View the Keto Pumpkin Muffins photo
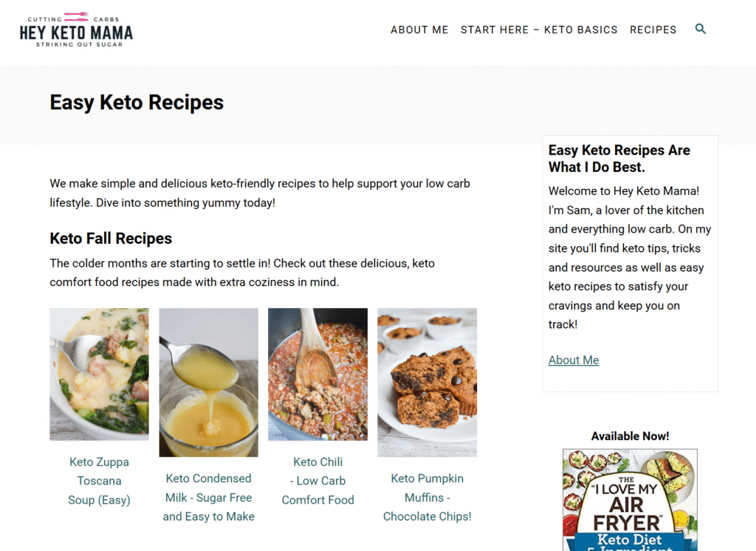This screenshot has height=551, width=756. point(427,382)
